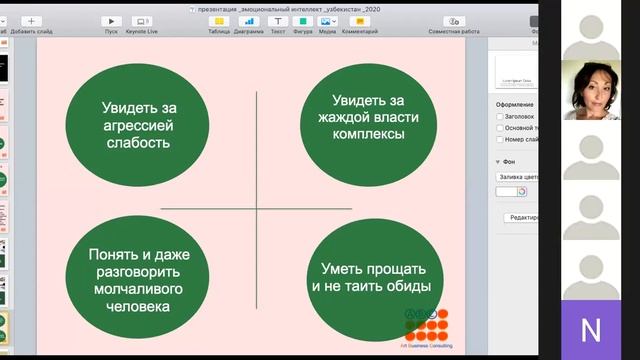Image resolution: width=640 pixels, height=360 pixels.
Task: Select the black slide thumbnail in the navigator
Action: 4,68
